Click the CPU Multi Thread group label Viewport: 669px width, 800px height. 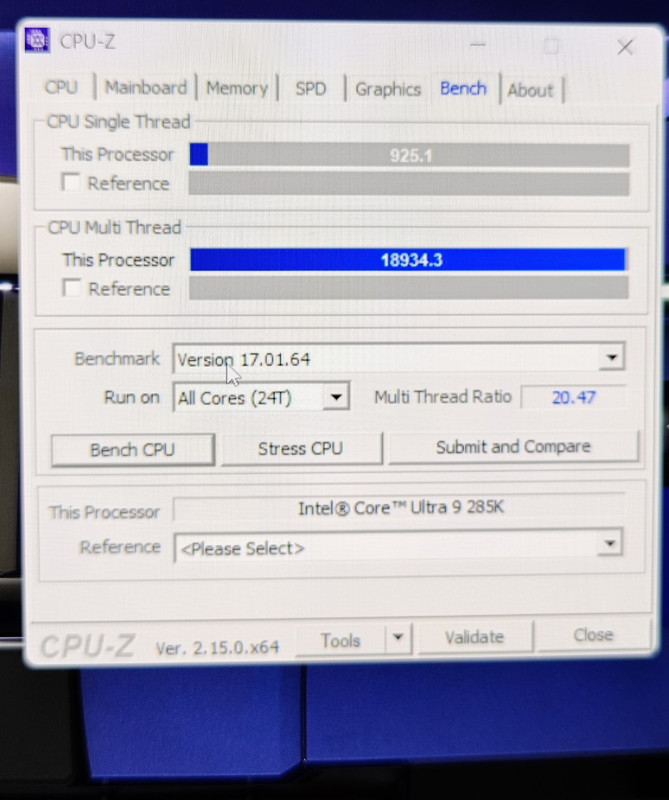[x=114, y=227]
